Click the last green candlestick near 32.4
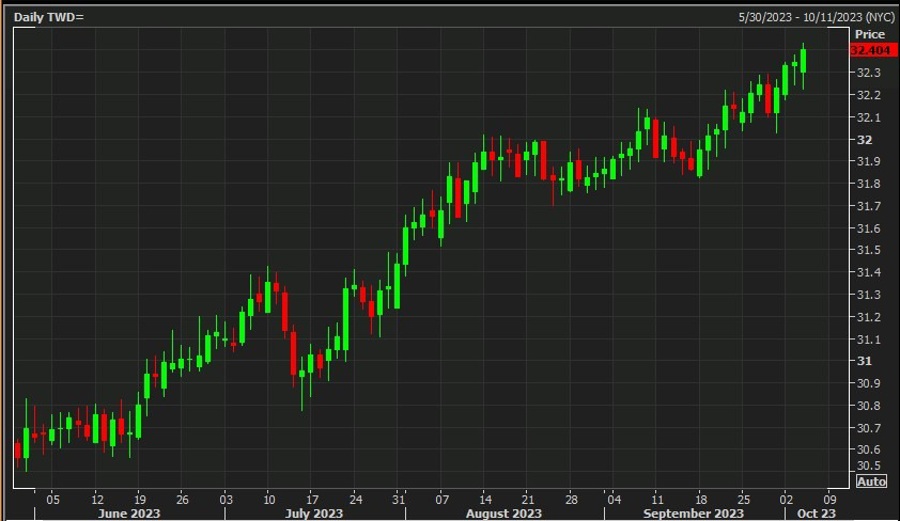 [x=803, y=61]
